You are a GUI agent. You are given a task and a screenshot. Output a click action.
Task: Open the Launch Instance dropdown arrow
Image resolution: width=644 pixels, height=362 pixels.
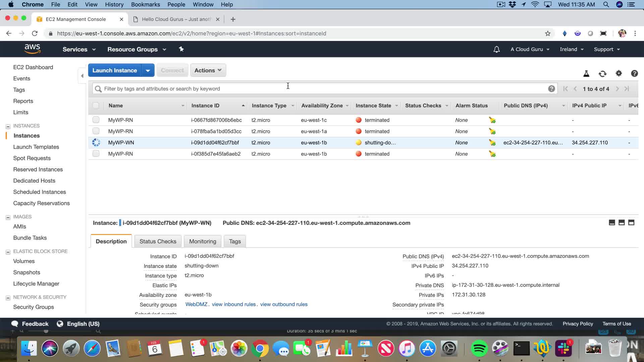tap(148, 70)
